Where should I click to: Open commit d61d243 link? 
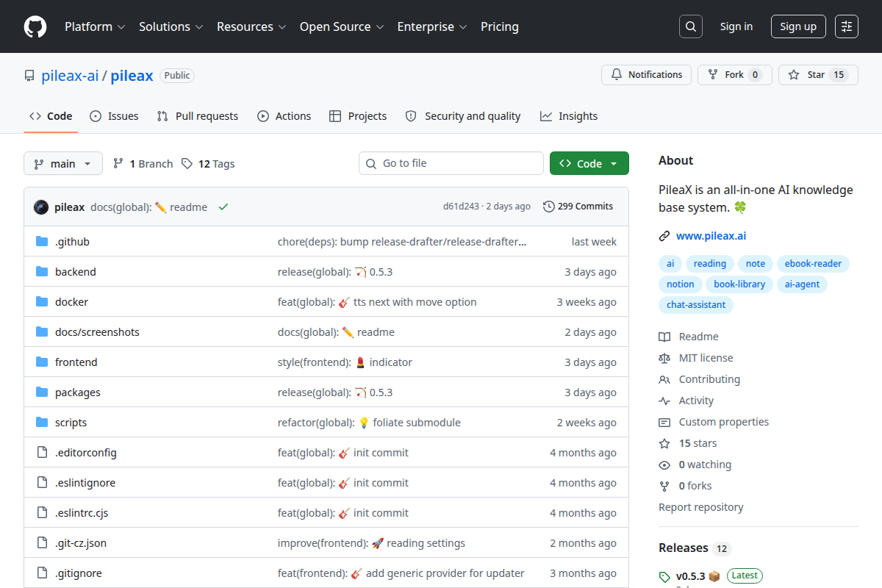461,207
